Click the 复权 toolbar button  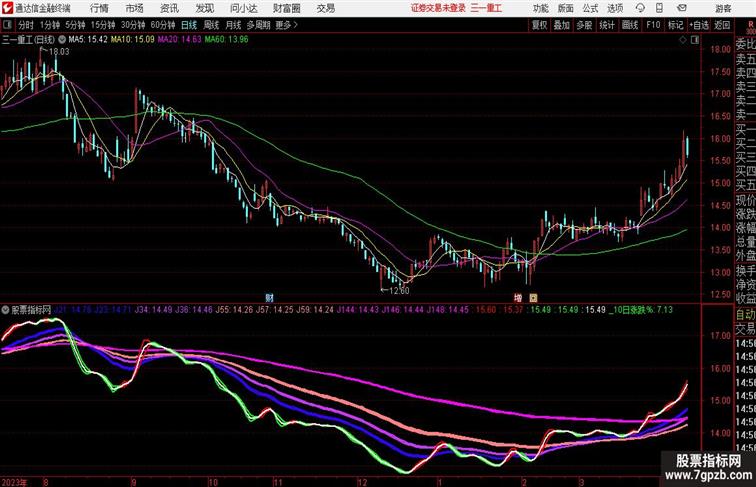(x=540, y=25)
